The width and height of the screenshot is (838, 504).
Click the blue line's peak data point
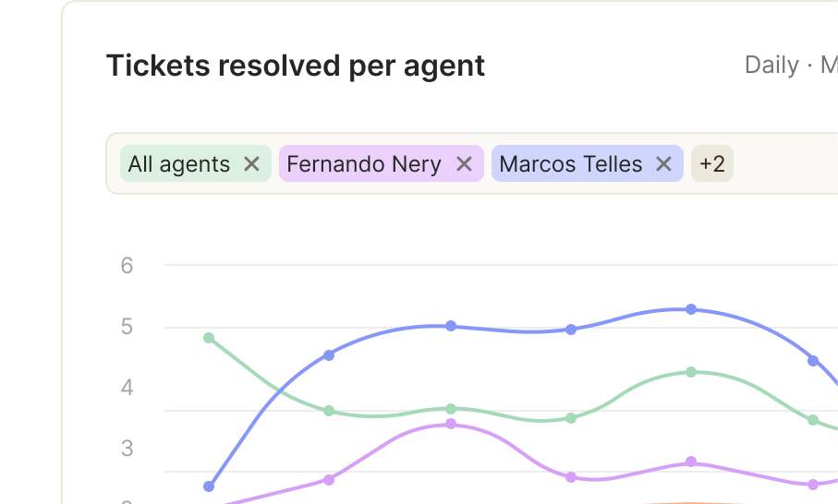[691, 309]
